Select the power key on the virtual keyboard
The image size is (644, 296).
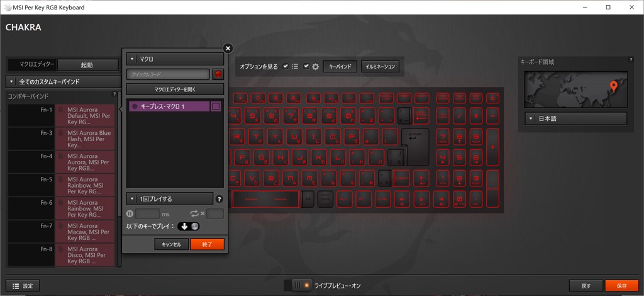(492, 98)
